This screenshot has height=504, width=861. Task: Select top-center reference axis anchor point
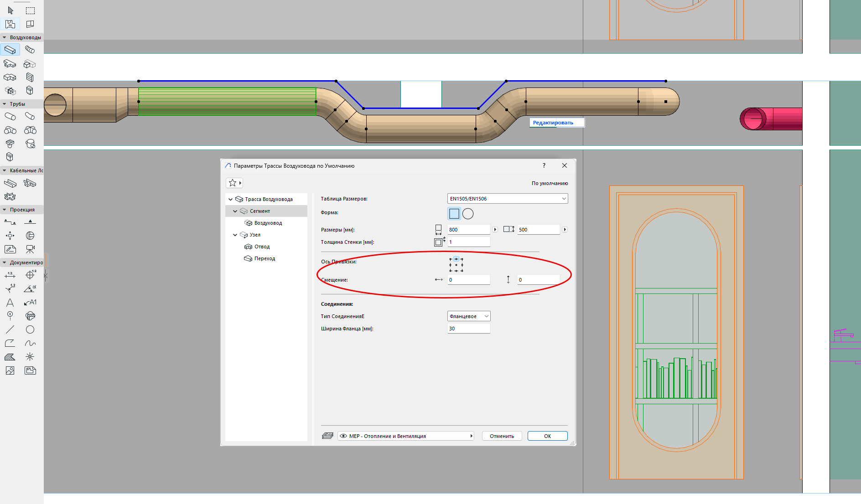tap(456, 259)
